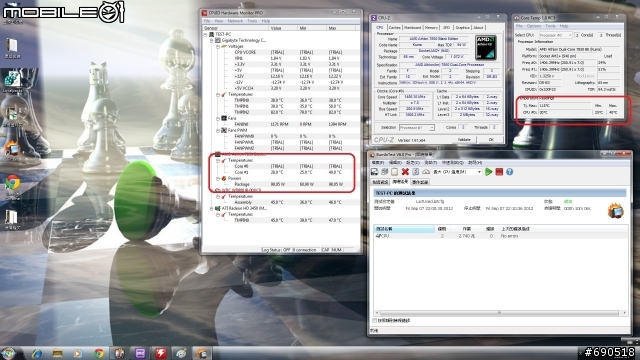Image resolution: width=640 pixels, height=360 pixels.
Task: Collapse the Fans PWM section in HWMonitor
Action: [x=218, y=130]
